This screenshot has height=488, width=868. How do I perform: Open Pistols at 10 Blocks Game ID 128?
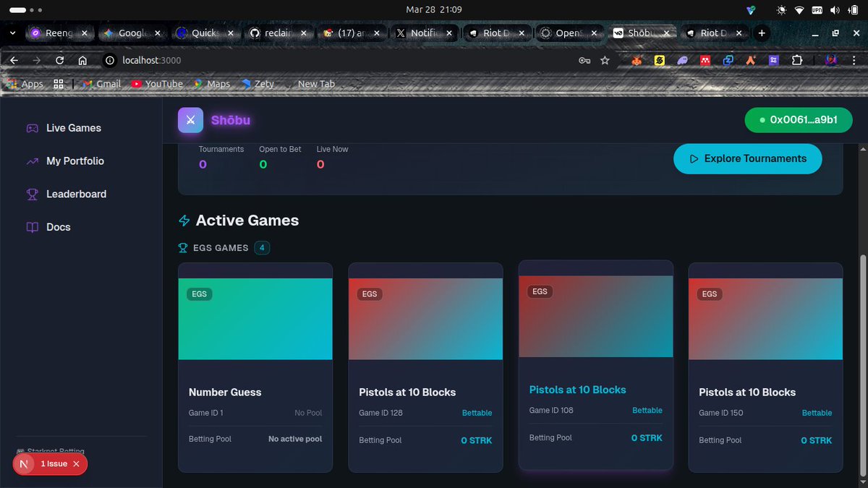[x=425, y=367]
